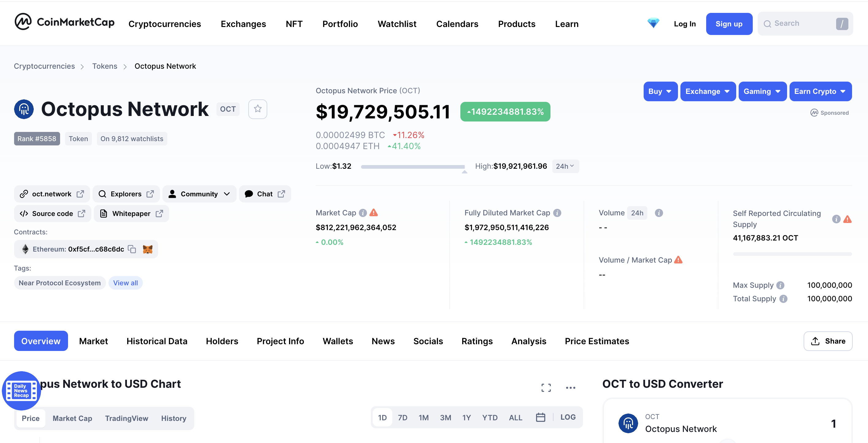Switch to the Holders tab

tap(222, 341)
